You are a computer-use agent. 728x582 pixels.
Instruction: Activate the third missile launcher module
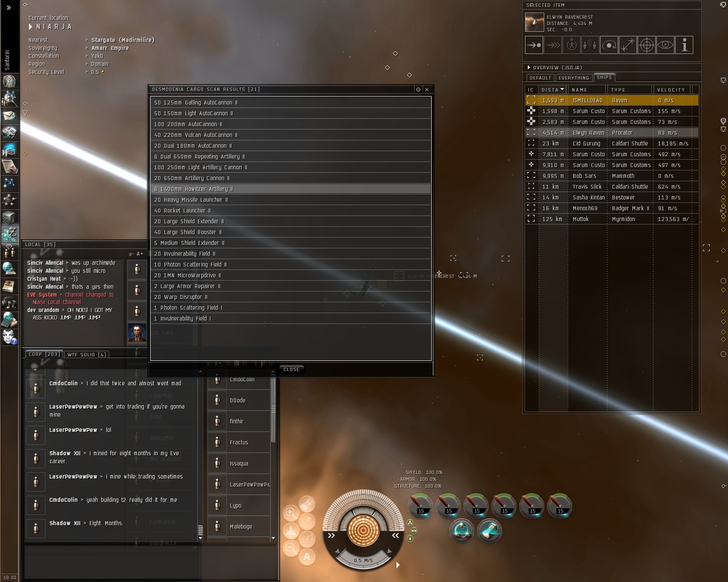tap(477, 505)
